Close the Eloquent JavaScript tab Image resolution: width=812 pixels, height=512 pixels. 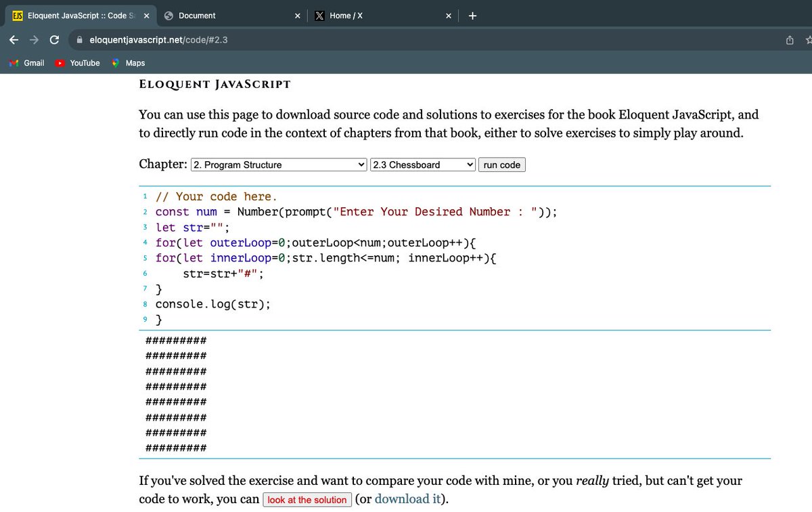point(146,16)
